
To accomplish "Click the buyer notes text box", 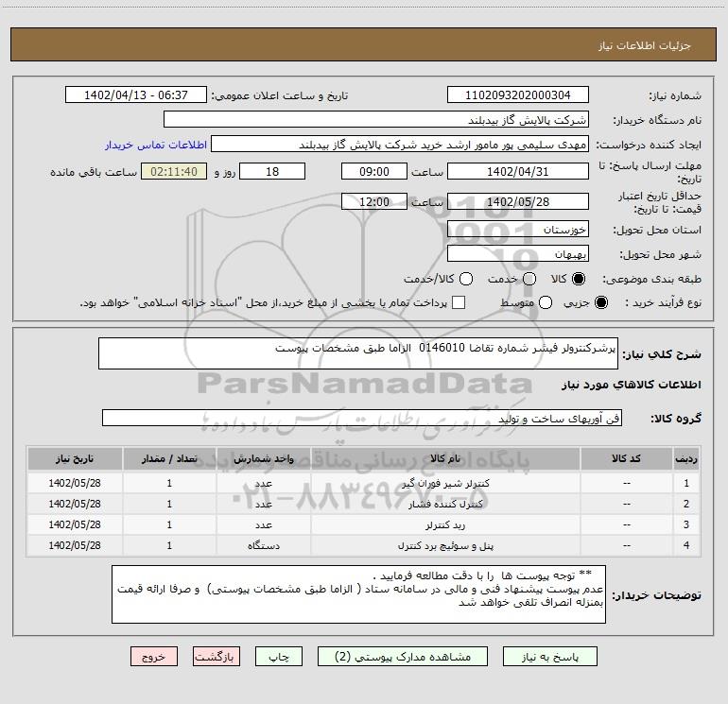I will (x=358, y=594).
